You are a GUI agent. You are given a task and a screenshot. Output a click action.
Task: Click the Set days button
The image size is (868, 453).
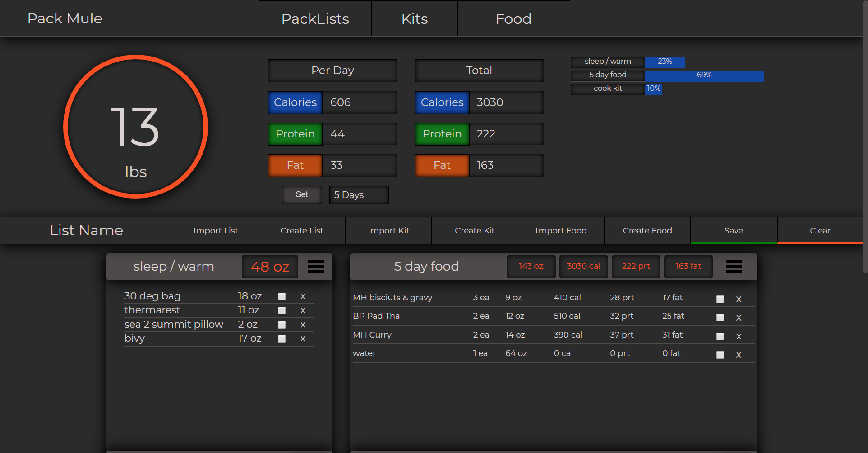(x=301, y=195)
